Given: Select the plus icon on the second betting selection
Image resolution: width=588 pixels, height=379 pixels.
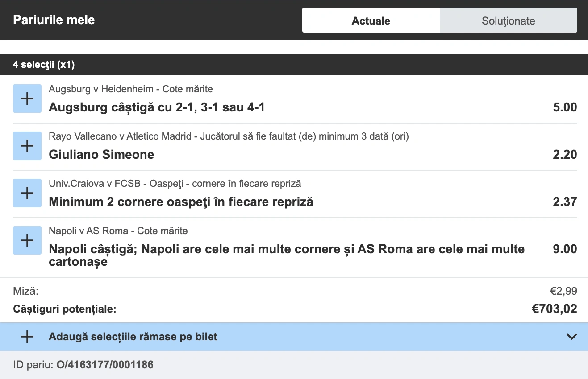Looking at the screenshot, I should [27, 146].
